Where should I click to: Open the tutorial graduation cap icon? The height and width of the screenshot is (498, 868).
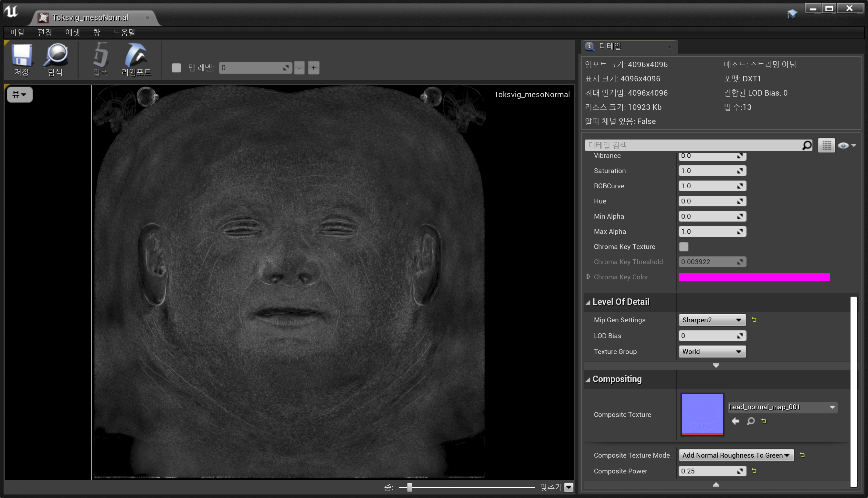pos(792,14)
